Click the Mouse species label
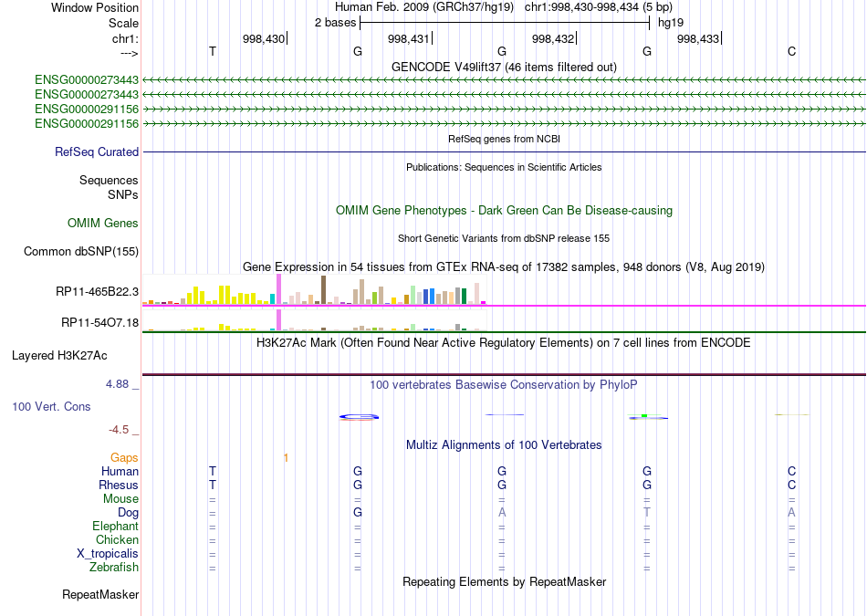Screen dimensions: 867x616 tap(120, 499)
